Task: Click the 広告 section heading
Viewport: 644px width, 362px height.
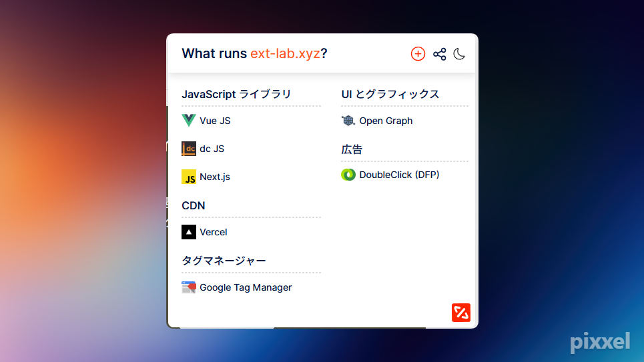Action: (352, 149)
